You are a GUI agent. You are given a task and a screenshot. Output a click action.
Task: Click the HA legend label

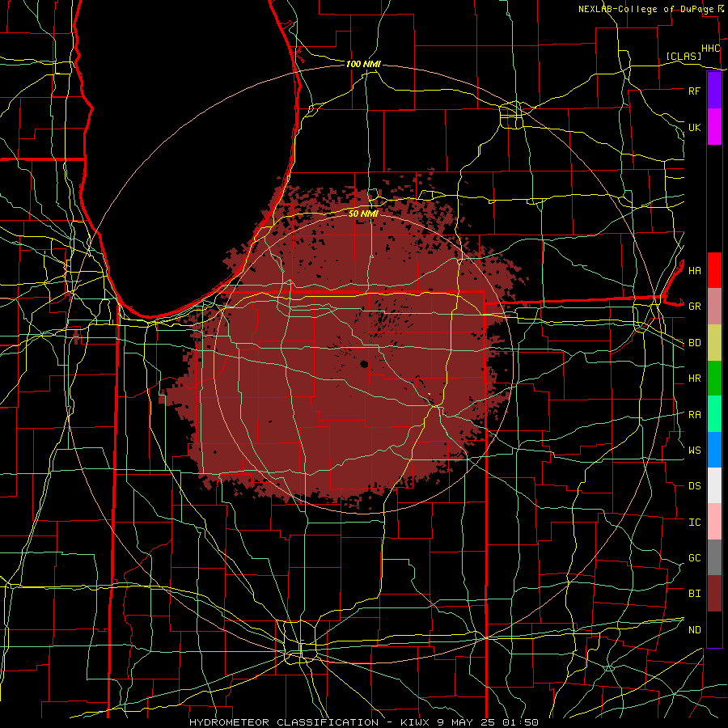point(694,270)
